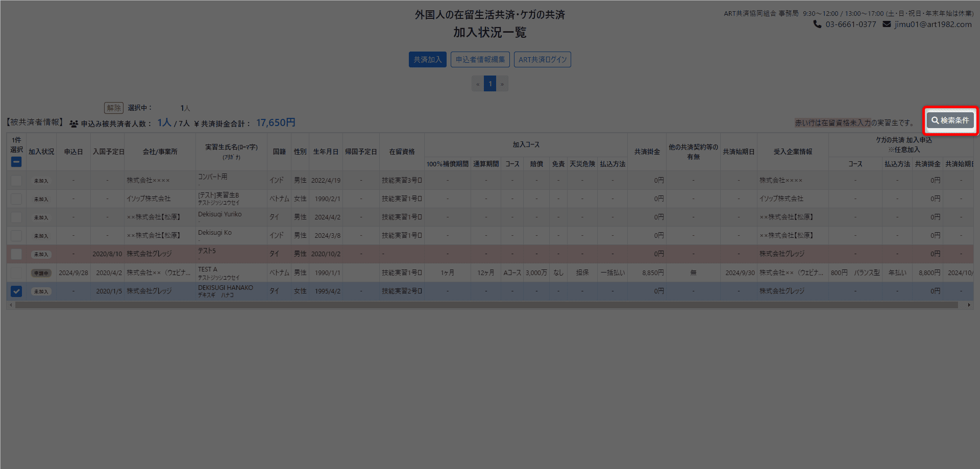Check the コンバート用 row checkbox
980x469 pixels.
(x=16, y=181)
